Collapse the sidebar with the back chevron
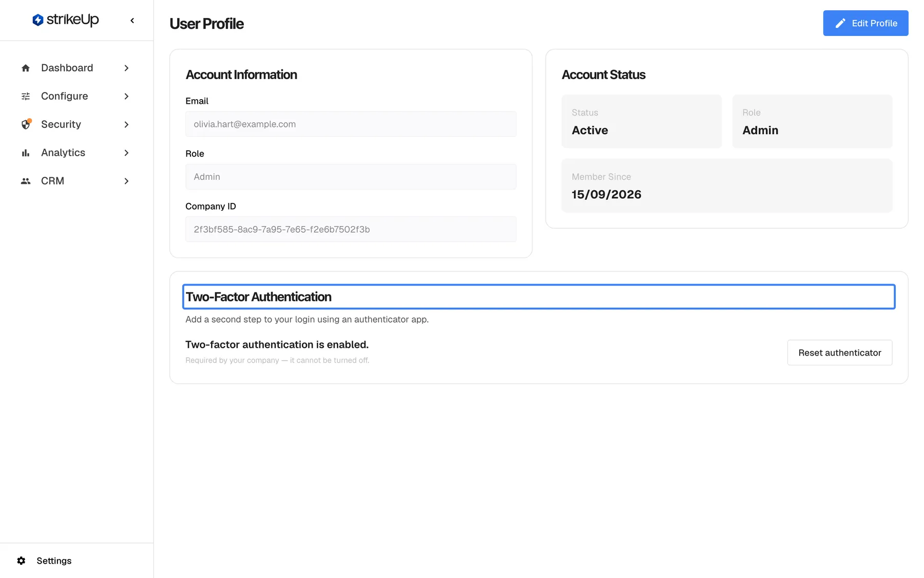924x578 pixels. coord(132,21)
